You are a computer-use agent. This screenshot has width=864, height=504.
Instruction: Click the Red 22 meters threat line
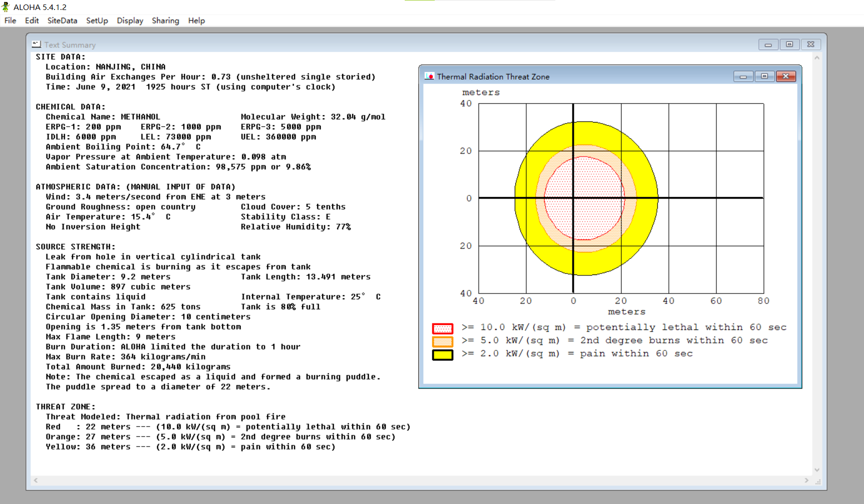pyautogui.click(x=228, y=427)
